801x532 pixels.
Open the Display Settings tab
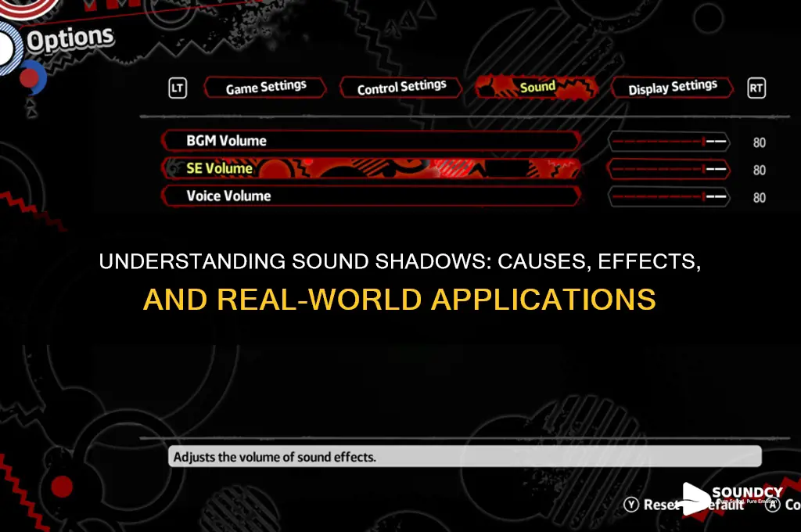pyautogui.click(x=672, y=88)
